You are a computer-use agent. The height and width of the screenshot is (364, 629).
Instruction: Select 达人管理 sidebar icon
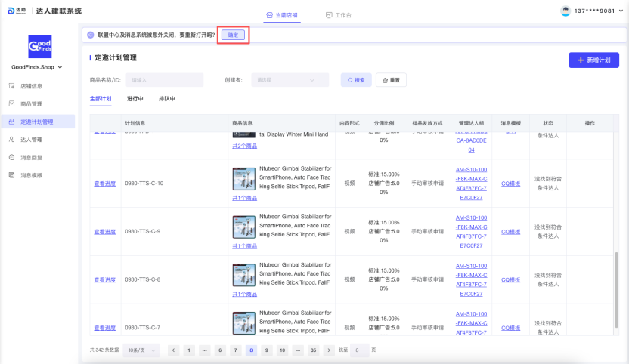(x=12, y=140)
